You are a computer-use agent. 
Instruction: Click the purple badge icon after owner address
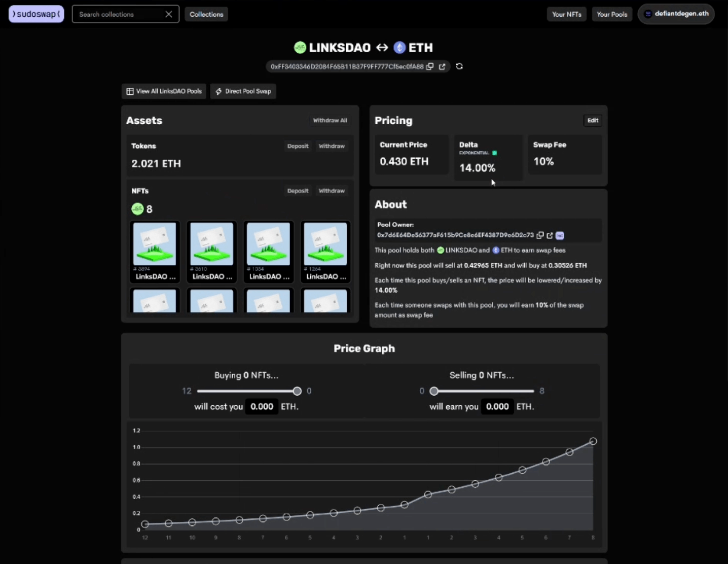(560, 235)
